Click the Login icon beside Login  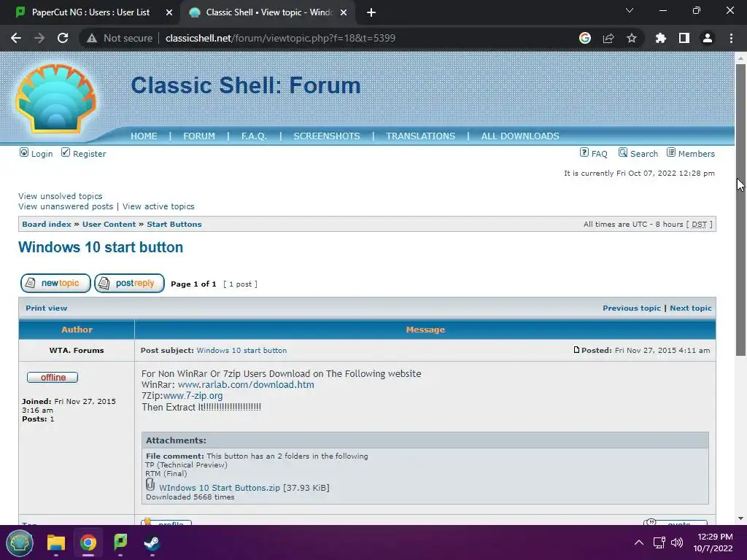24,152
